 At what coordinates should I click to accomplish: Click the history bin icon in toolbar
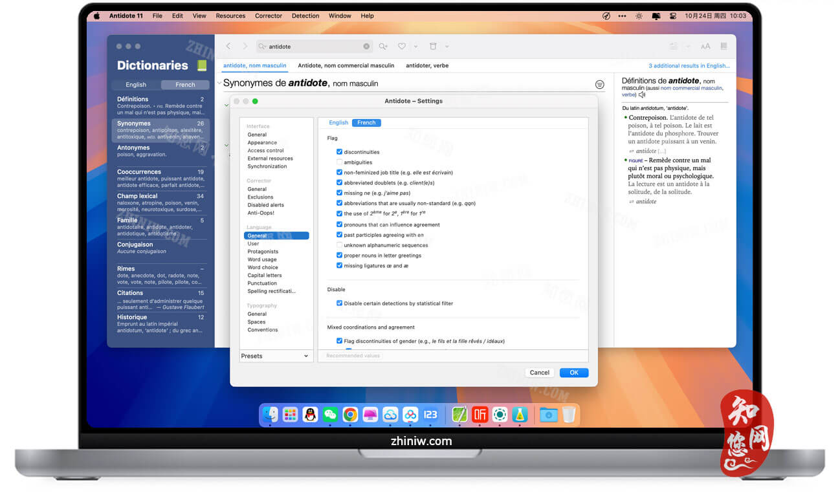tap(433, 47)
